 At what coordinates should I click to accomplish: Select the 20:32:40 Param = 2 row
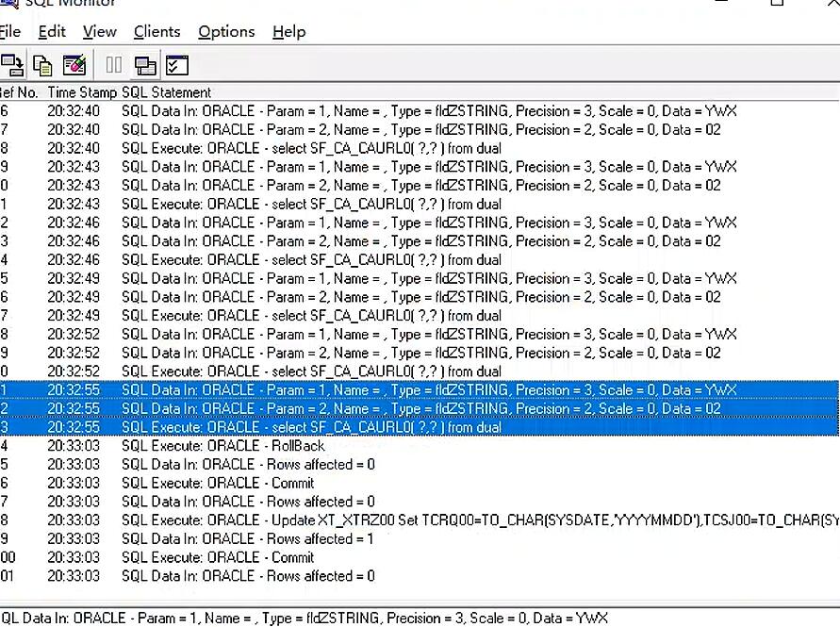point(420,130)
